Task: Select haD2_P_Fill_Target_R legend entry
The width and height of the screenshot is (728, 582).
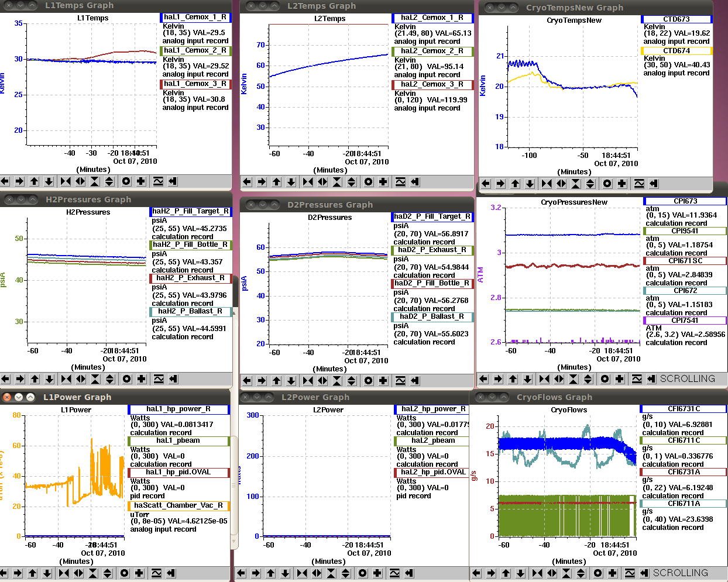Action: (432, 217)
